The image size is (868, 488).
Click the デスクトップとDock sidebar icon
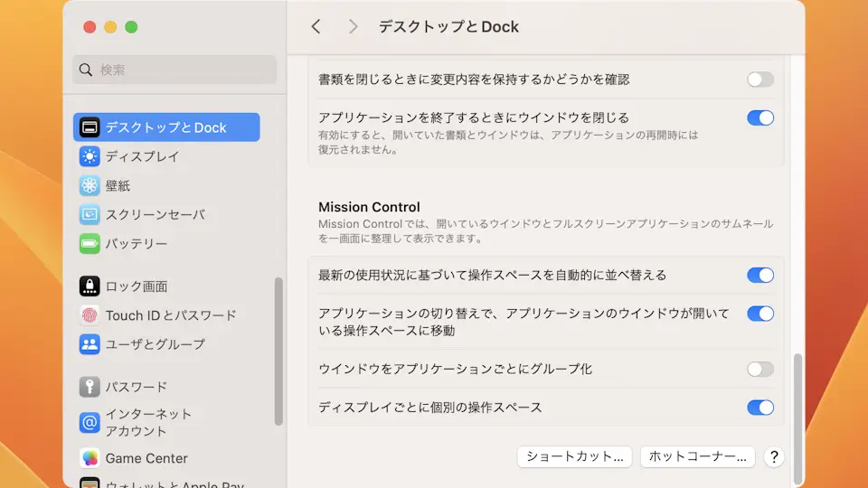(90, 127)
